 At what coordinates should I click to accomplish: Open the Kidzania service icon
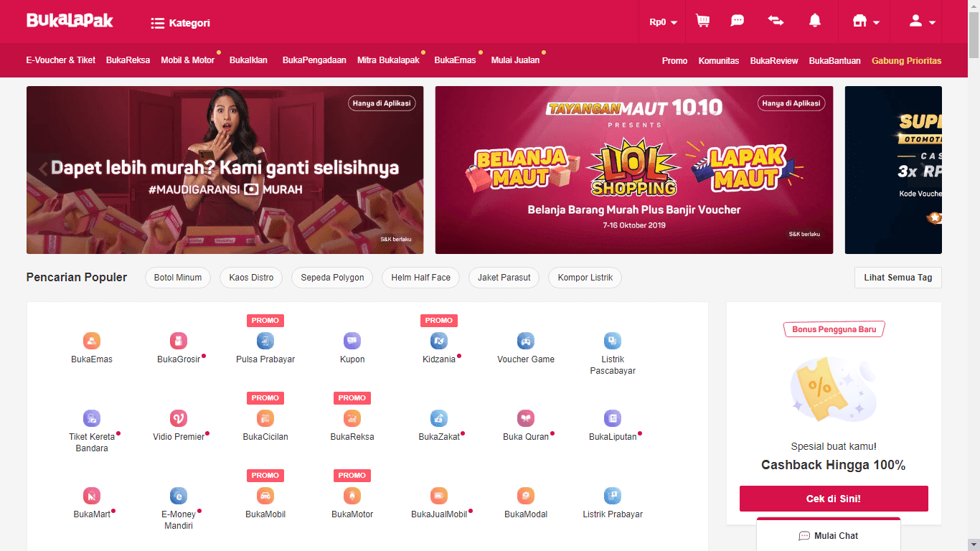(439, 341)
